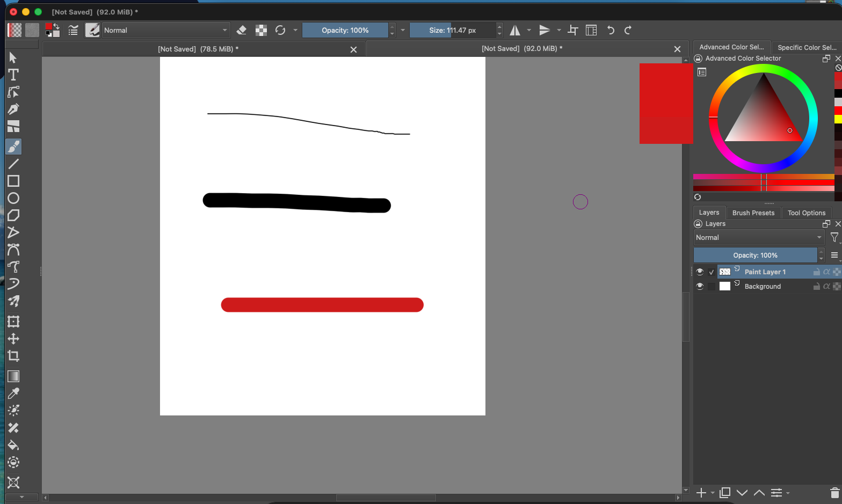Click the brush Opacity 100% slider

point(345,30)
